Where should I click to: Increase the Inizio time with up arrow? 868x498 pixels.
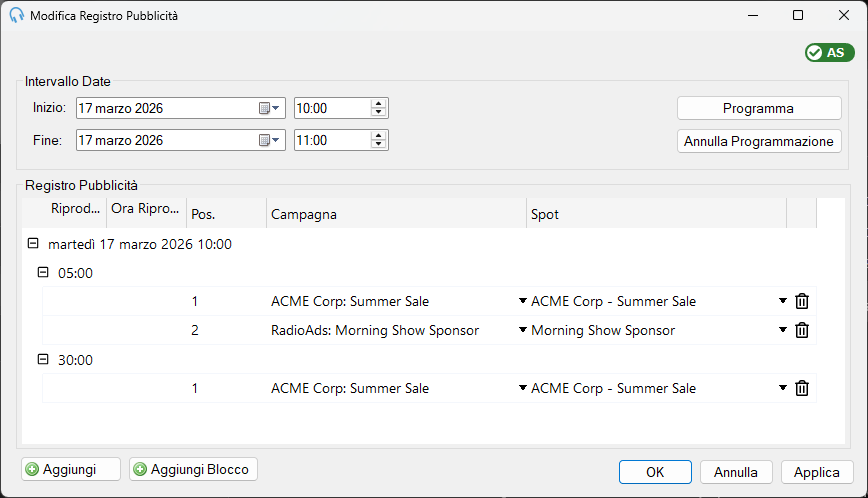[379, 104]
